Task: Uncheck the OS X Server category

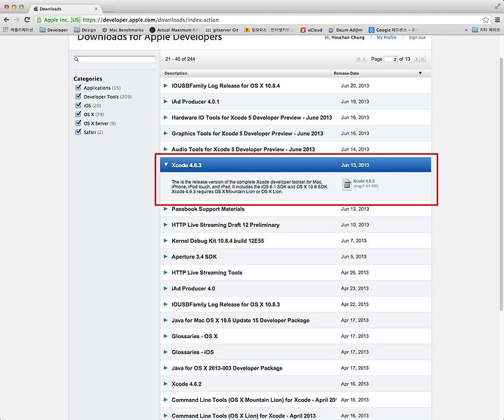Action: 78,123
